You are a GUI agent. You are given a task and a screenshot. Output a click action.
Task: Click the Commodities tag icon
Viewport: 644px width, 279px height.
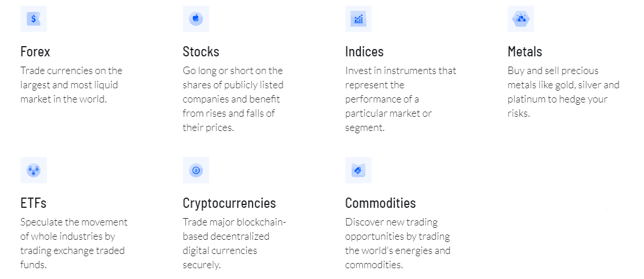point(358,170)
